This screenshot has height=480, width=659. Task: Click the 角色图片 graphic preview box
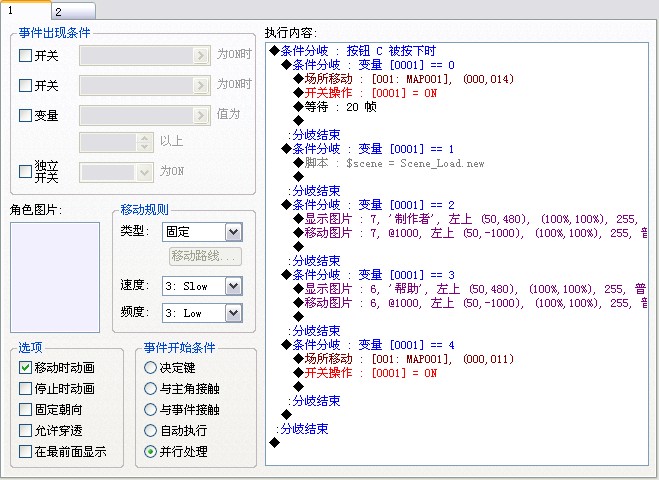click(x=55, y=277)
